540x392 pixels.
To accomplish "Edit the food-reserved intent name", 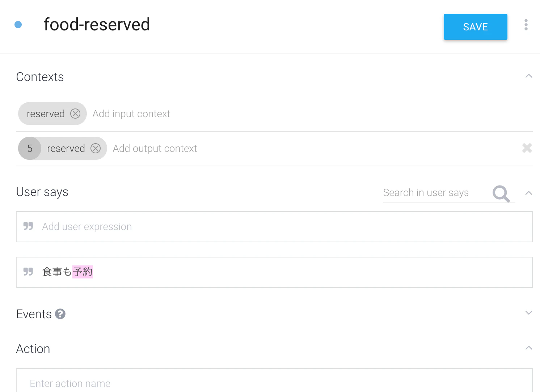I will (97, 25).
